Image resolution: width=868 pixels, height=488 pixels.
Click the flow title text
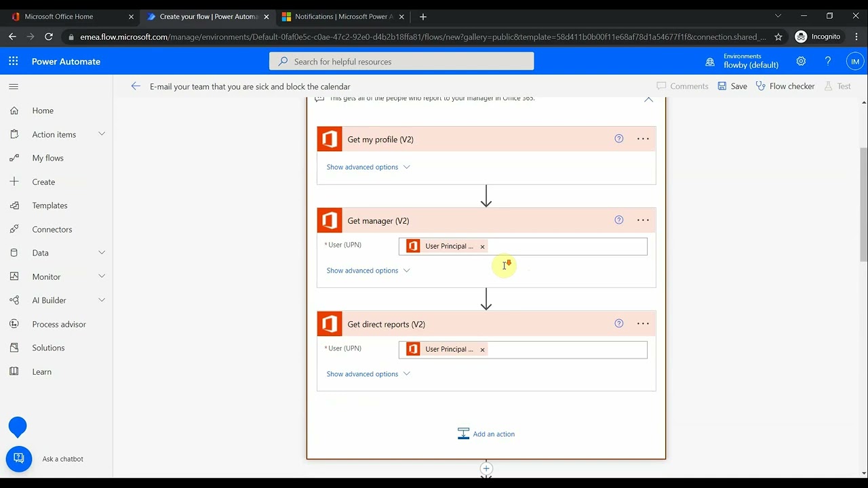250,87
